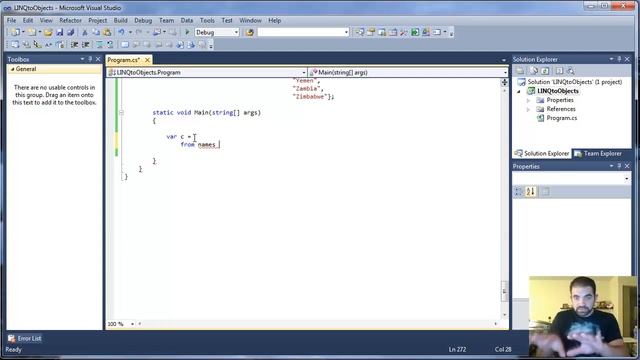
Task: Open the Error List pane button
Action: pyautogui.click(x=25, y=338)
